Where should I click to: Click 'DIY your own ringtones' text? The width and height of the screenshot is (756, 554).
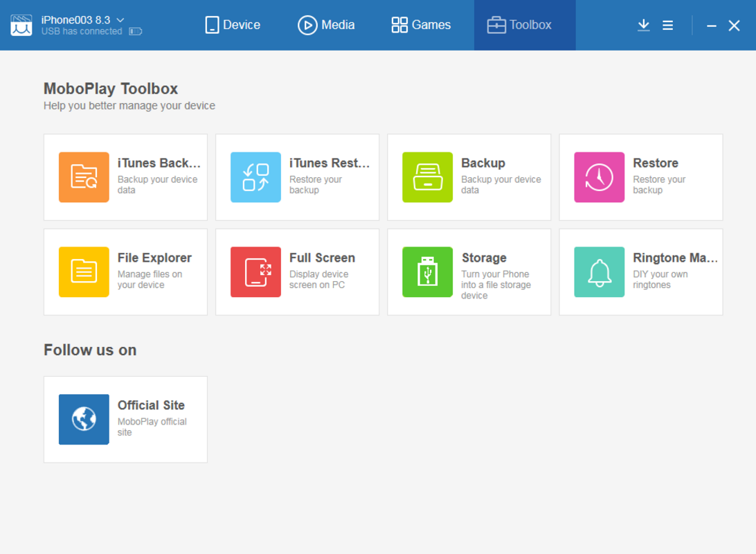click(660, 279)
